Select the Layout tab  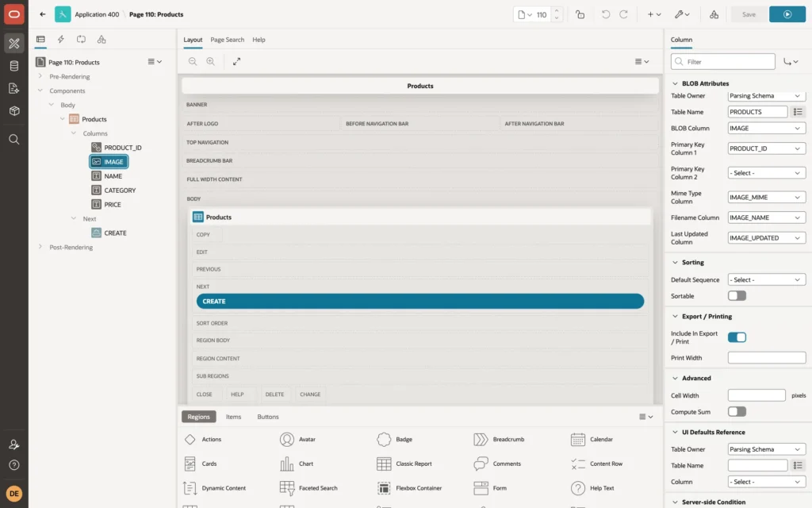(x=193, y=40)
